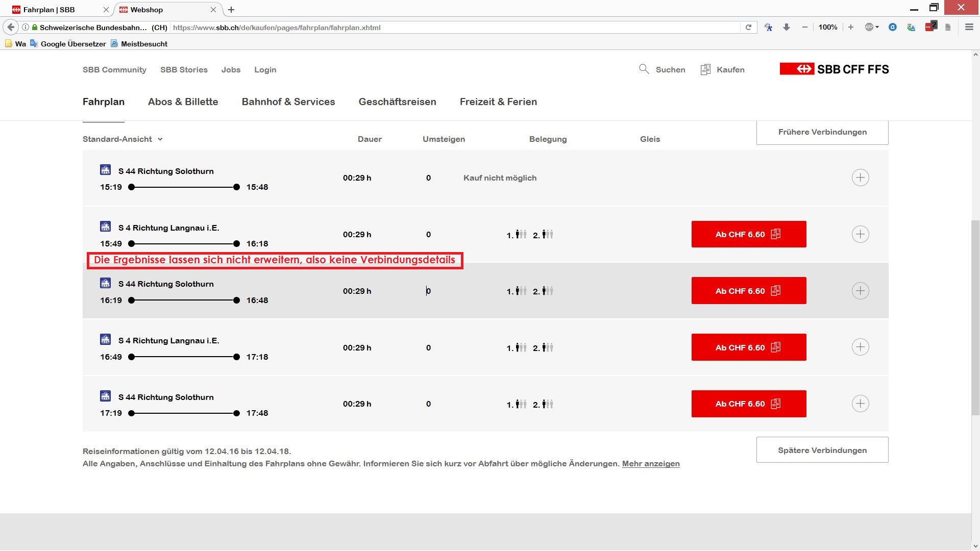Open Firefox hamburger menu

(969, 28)
